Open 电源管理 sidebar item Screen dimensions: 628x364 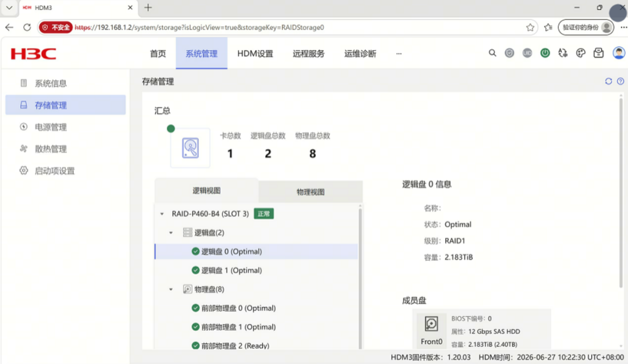[x=65, y=127]
